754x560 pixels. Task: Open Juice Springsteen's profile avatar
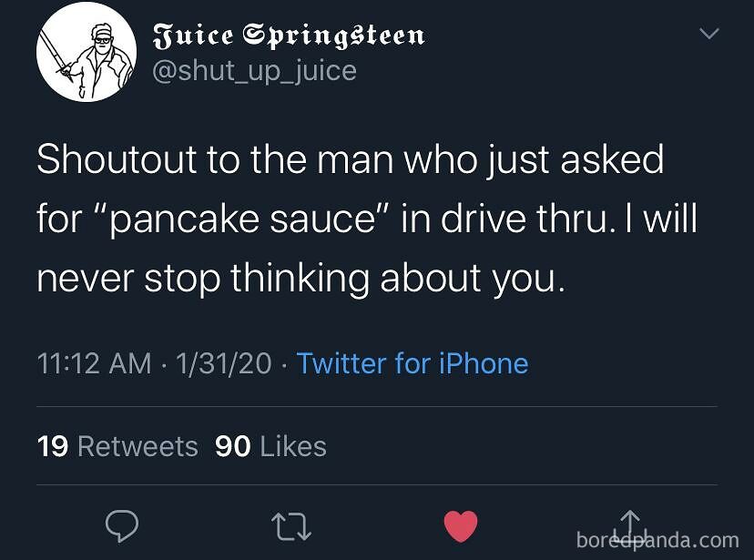(x=87, y=52)
